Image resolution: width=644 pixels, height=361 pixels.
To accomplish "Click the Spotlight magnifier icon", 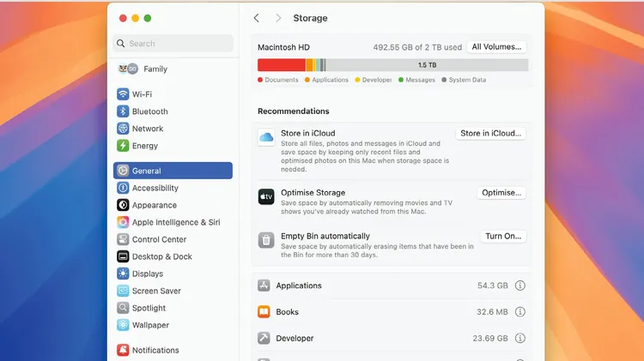I will pos(124,308).
